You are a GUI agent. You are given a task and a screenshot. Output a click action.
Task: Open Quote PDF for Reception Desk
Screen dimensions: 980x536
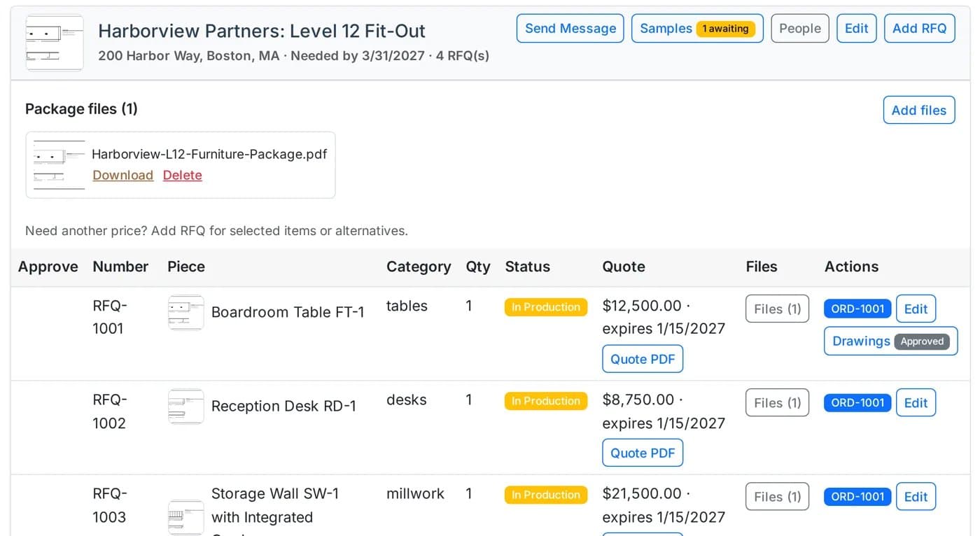[x=643, y=453]
